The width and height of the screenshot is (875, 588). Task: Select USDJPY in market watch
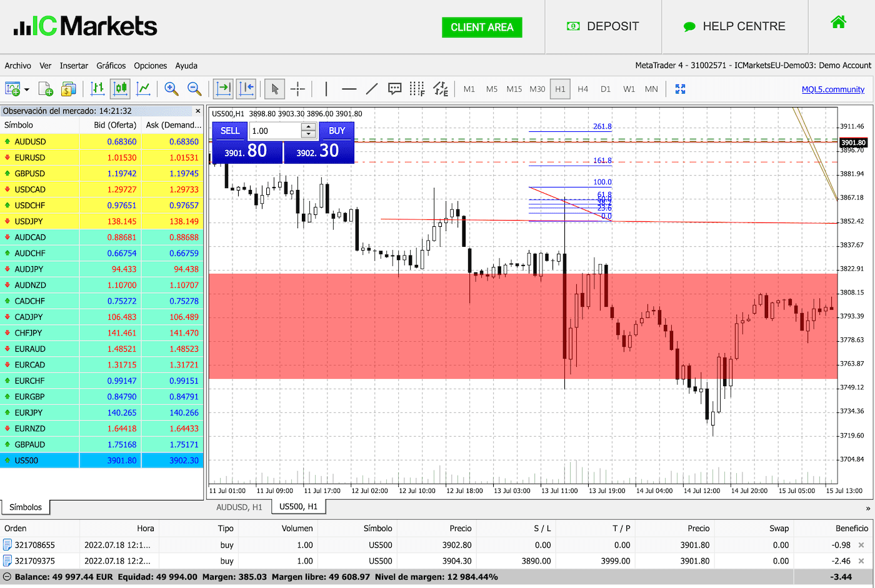coord(102,221)
